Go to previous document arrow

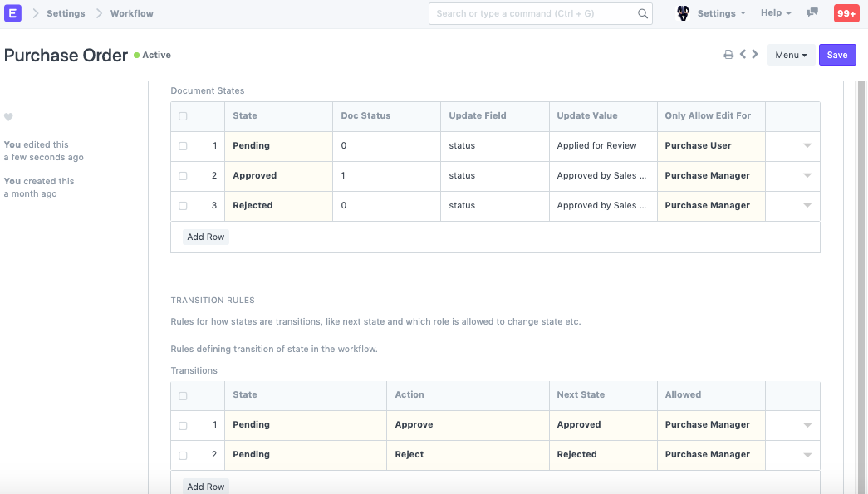(743, 55)
